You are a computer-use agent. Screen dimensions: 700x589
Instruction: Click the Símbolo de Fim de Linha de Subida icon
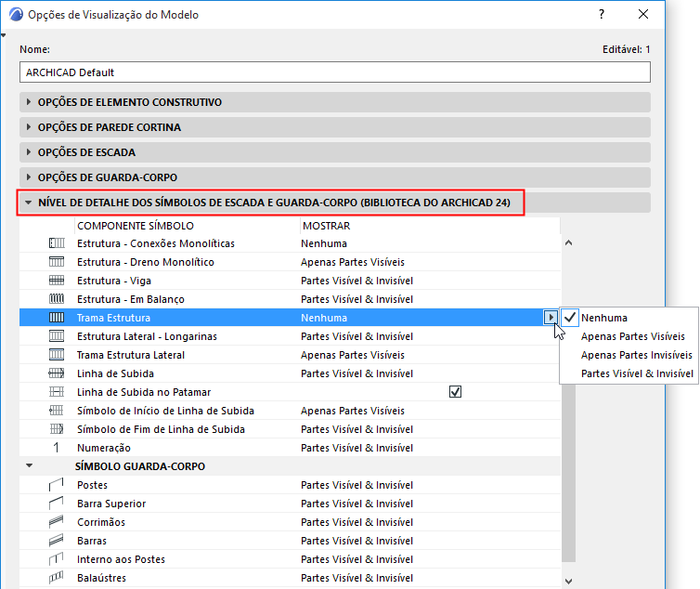[x=57, y=429]
